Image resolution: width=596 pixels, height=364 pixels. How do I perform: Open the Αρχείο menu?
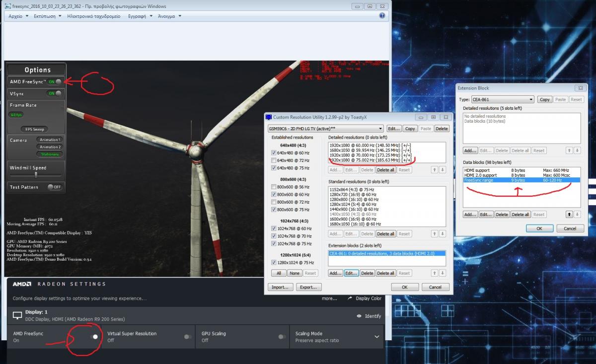tap(18, 16)
